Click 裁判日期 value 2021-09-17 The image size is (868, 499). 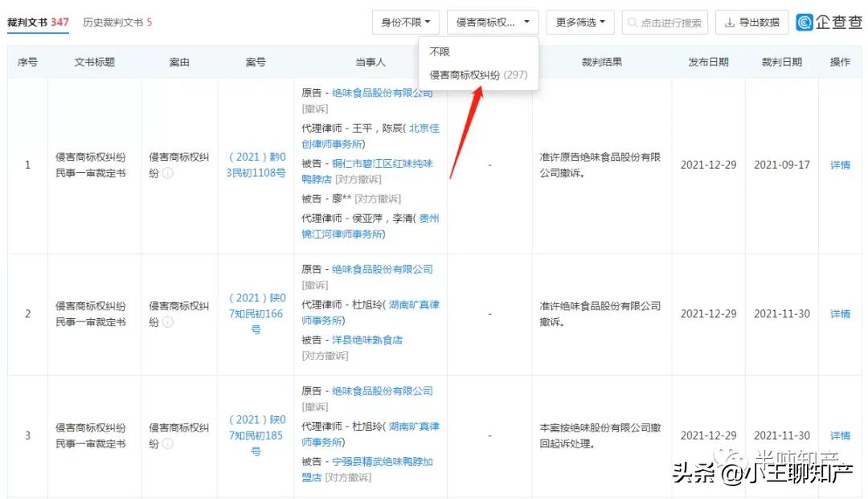(x=782, y=165)
